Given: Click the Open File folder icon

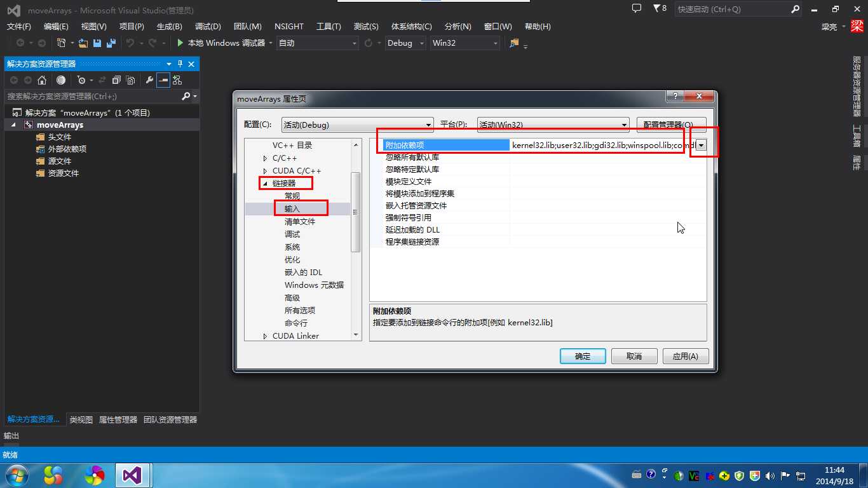Looking at the screenshot, I should pos(83,43).
